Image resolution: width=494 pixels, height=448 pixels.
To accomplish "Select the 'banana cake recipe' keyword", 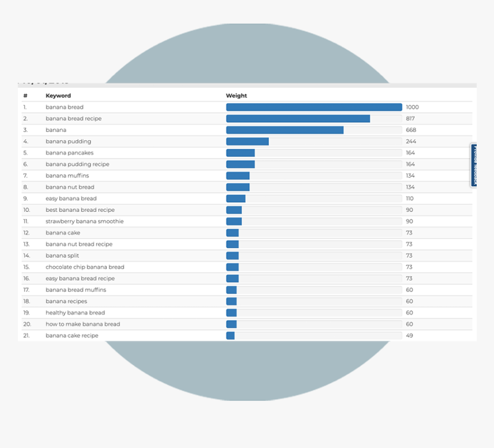I will point(72,335).
